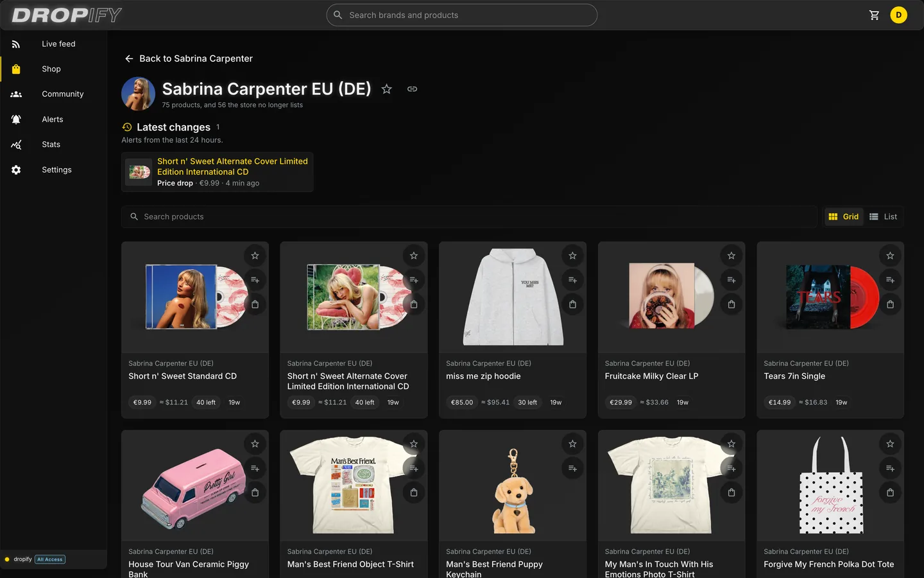Add Alternate Cover International CD to list
This screenshot has width=924, height=578.
point(414,280)
